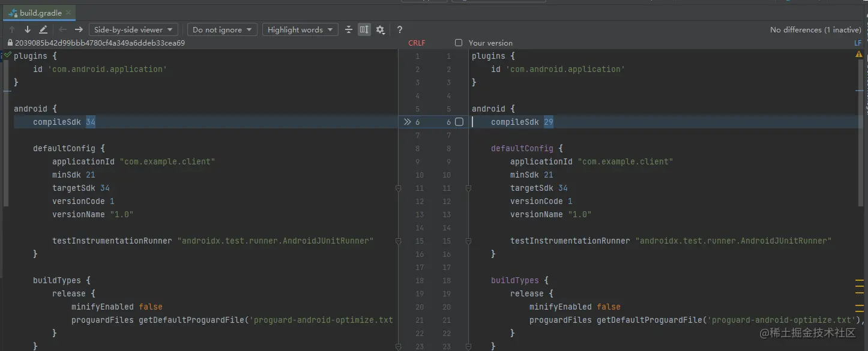
Task: Toggle synchronize scrolling icon
Action: [x=364, y=29]
